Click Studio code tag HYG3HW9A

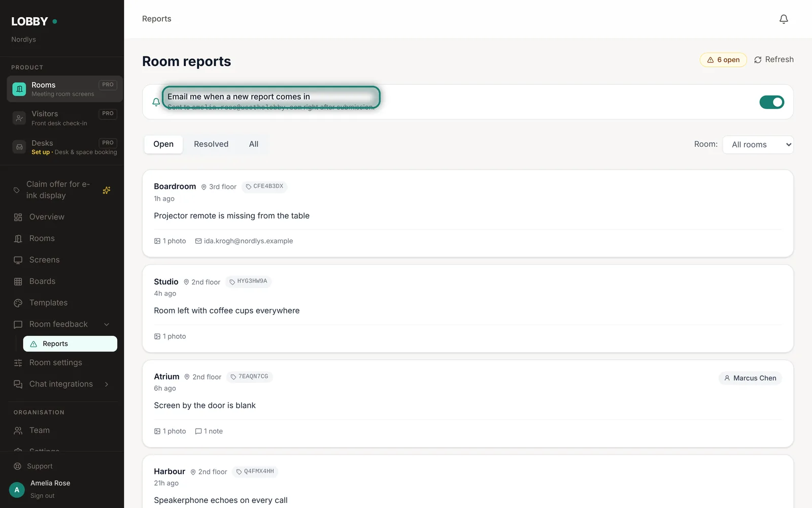248,281
